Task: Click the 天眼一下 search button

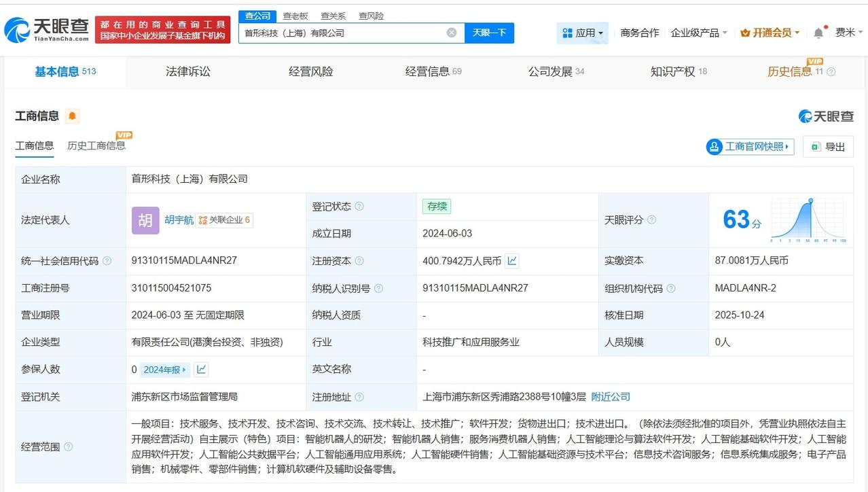Action: pos(489,33)
